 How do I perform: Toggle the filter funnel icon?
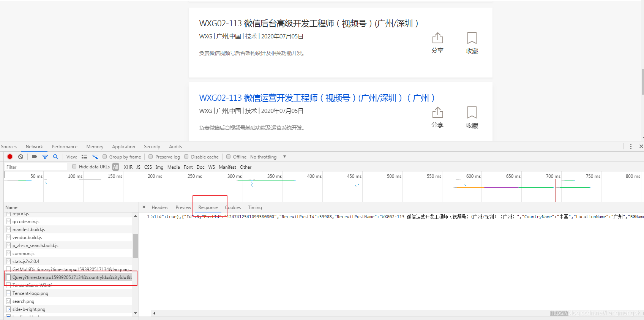[45, 157]
